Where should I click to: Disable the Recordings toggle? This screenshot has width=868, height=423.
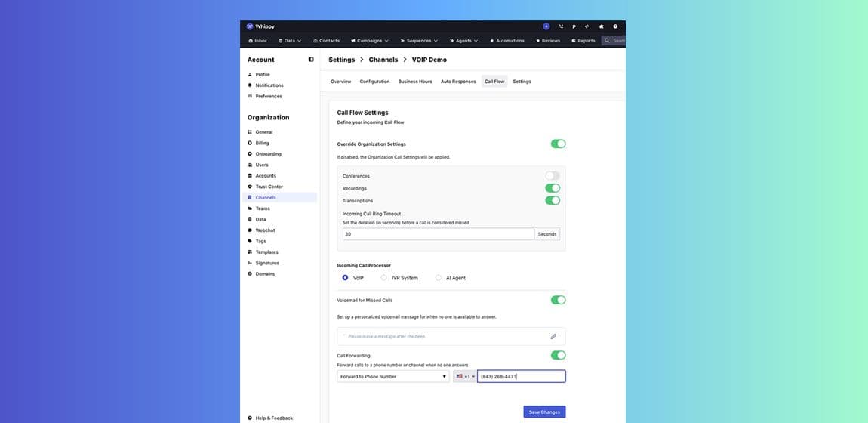pyautogui.click(x=553, y=188)
